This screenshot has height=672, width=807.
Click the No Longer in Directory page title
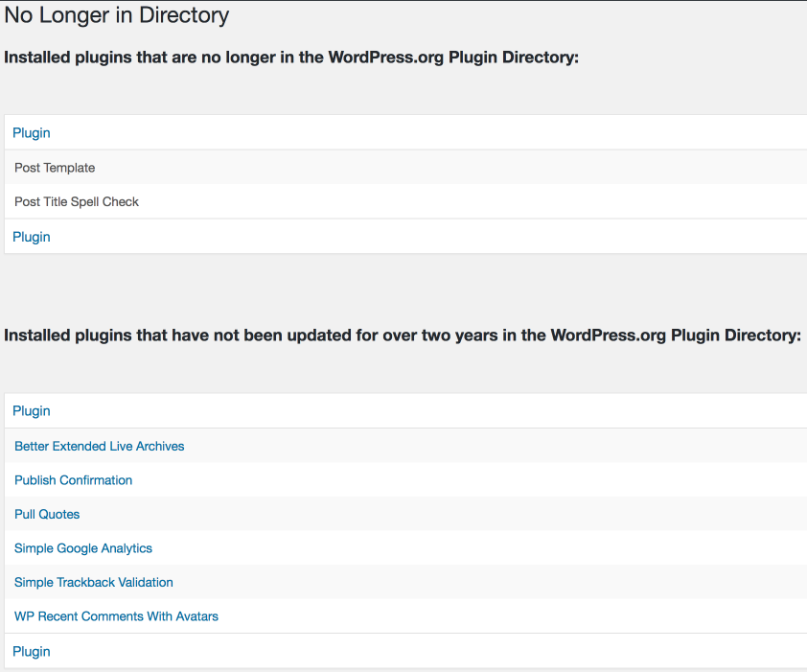click(x=117, y=15)
